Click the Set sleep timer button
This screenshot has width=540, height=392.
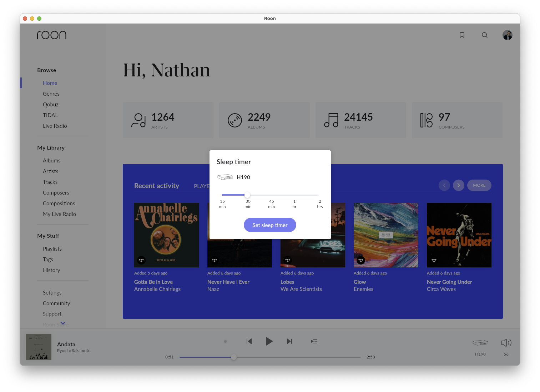point(270,225)
